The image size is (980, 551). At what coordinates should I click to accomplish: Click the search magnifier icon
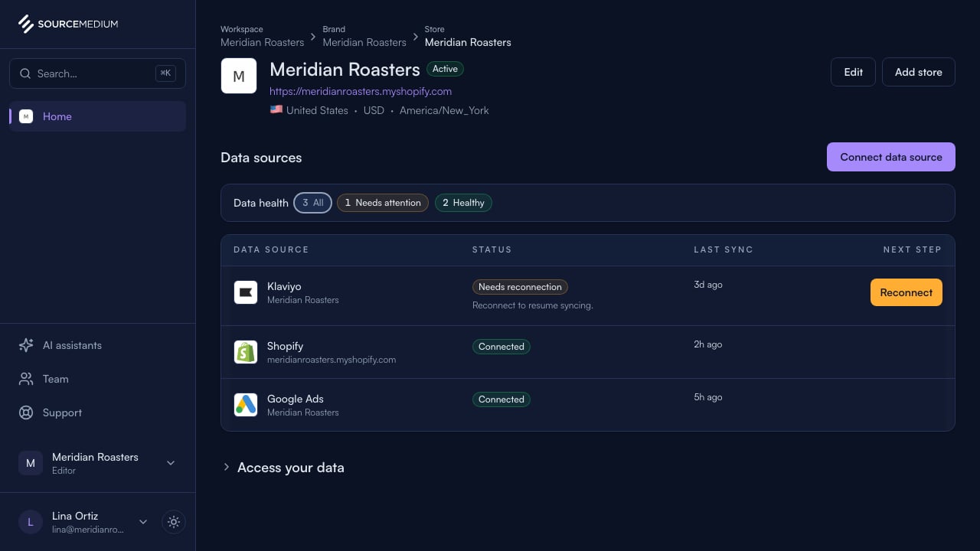[25, 73]
